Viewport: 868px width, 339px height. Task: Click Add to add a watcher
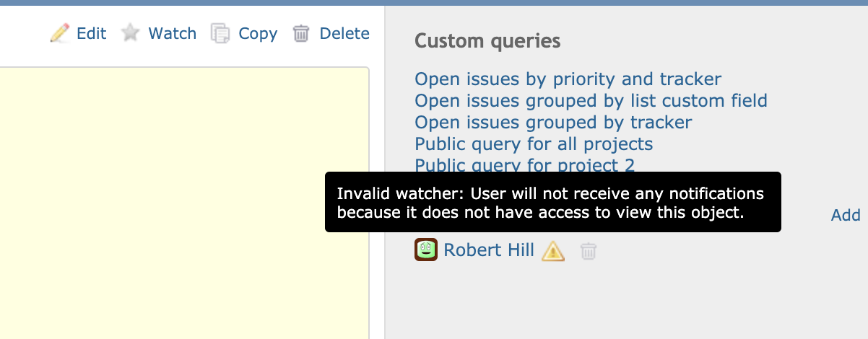point(846,215)
